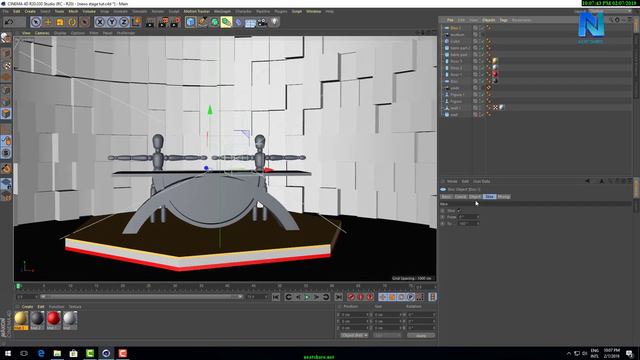Open the Motion Tracker menu

196,11
